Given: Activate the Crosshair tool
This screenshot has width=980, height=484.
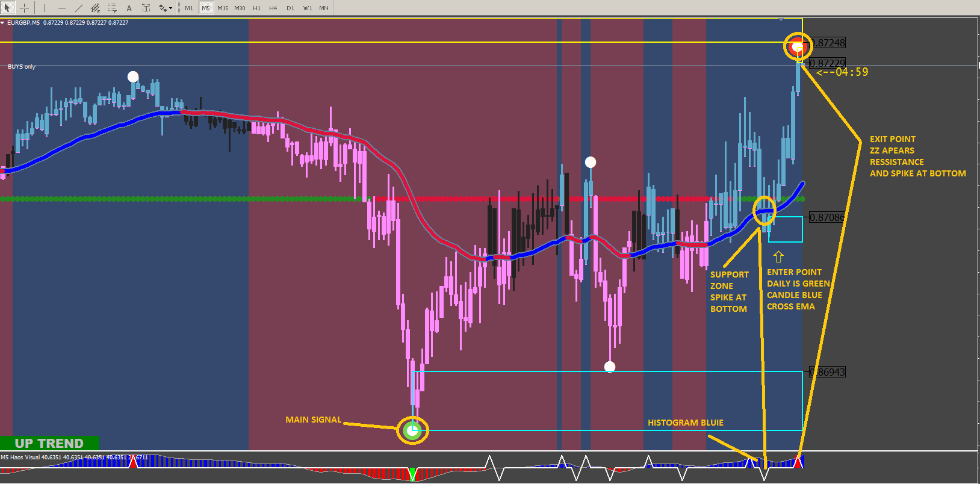Looking at the screenshot, I should (24, 8).
